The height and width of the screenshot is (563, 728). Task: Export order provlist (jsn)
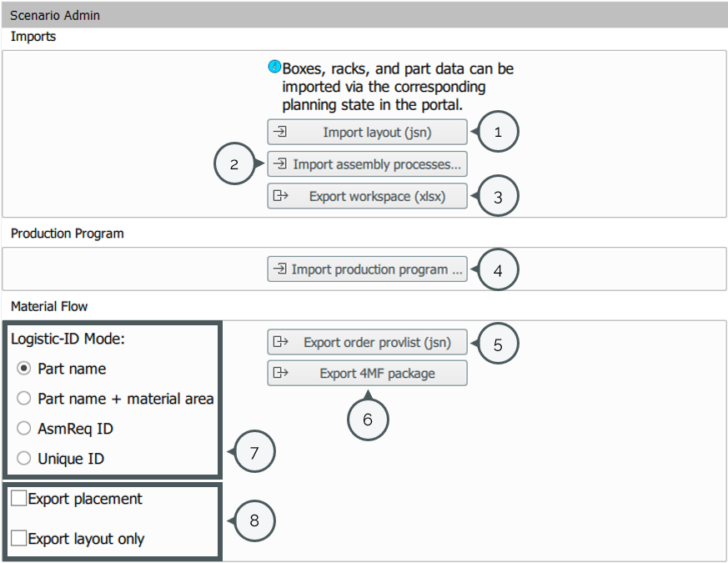pyautogui.click(x=367, y=342)
